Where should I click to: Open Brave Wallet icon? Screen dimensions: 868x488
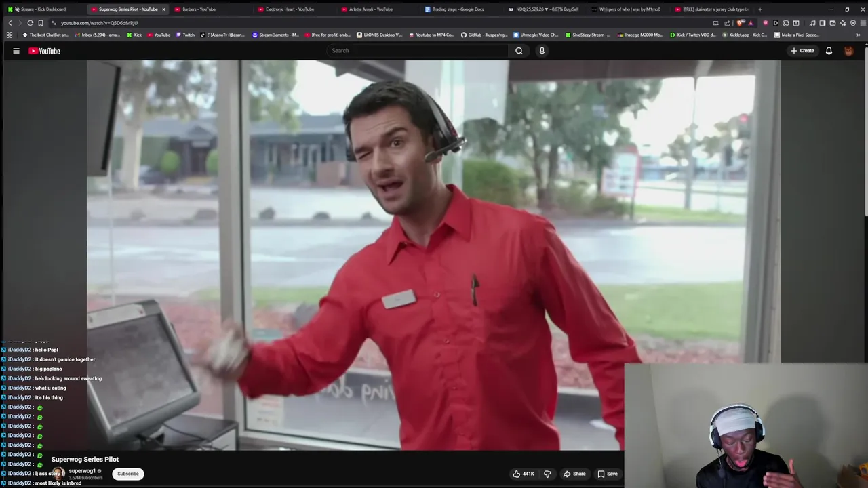click(833, 23)
